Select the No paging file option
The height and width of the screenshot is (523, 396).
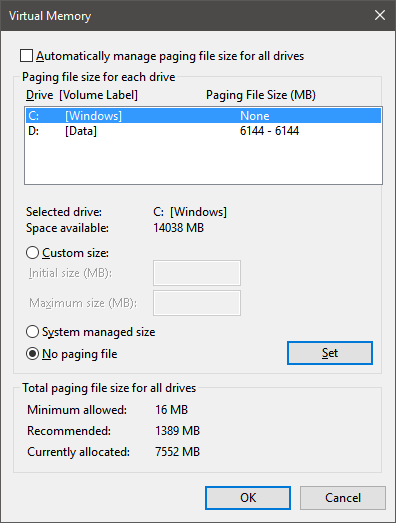click(x=32, y=354)
